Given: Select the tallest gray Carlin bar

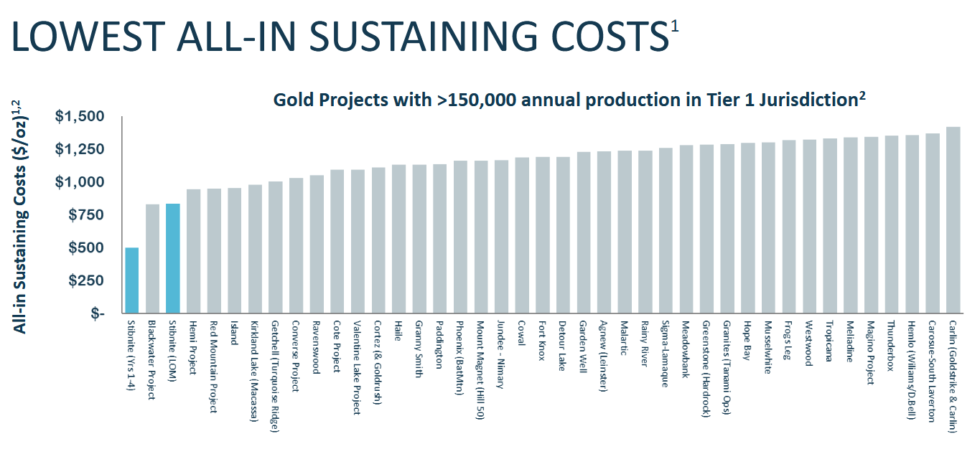Looking at the screenshot, I should click(953, 220).
